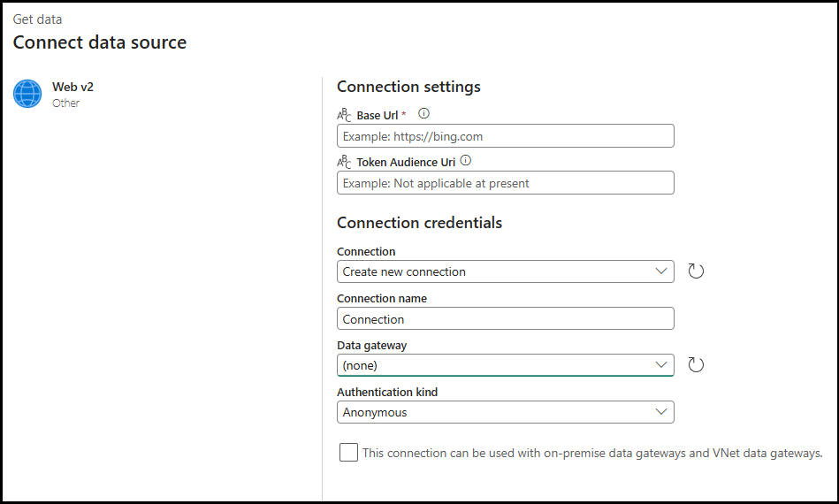The height and width of the screenshot is (504, 839).
Task: Click the Connection credentials heading
Action: (419, 223)
